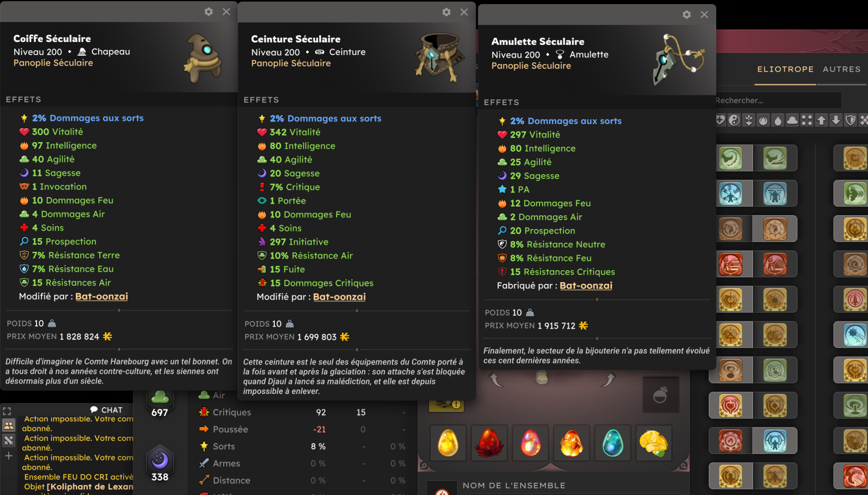The width and height of the screenshot is (868, 495).
Task: Toggle the air cloud element filter
Action: click(x=792, y=120)
